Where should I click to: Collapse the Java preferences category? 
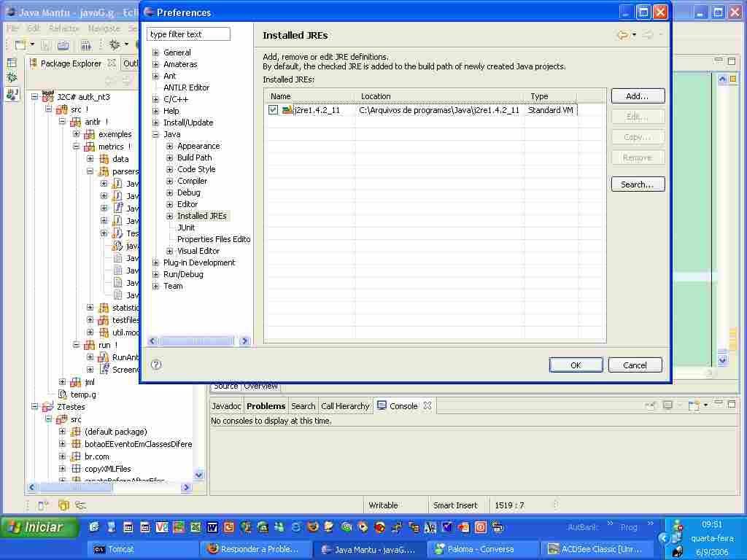pos(155,134)
